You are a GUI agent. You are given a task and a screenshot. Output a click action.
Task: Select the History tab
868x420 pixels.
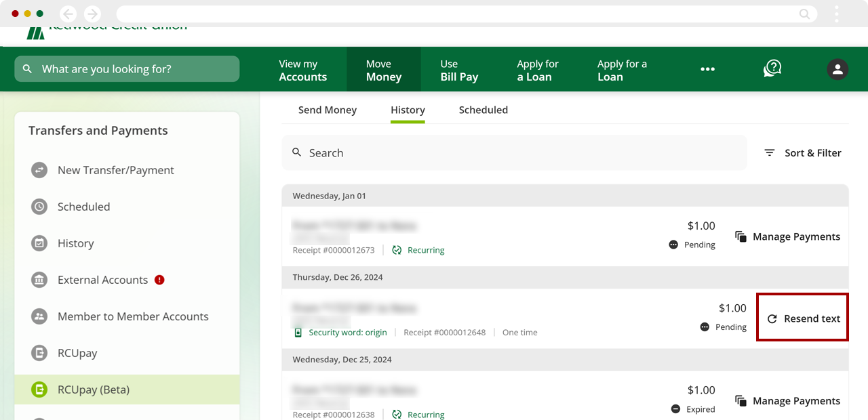[408, 110]
